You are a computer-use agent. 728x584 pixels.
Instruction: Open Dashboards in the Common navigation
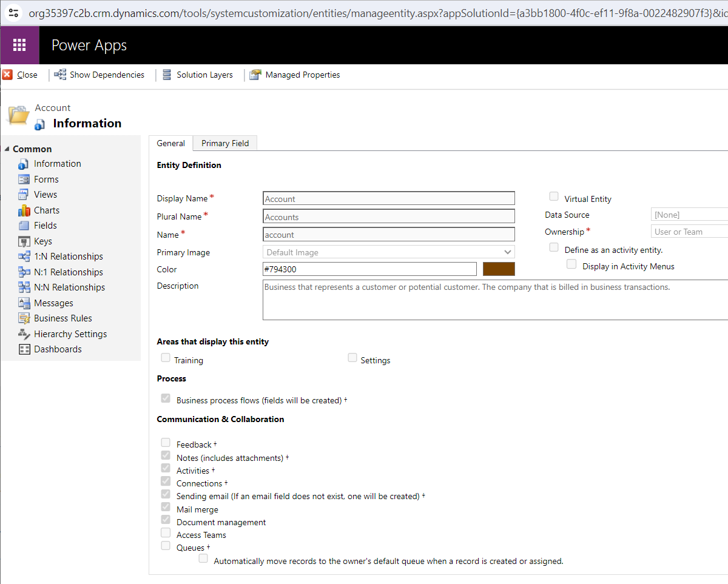pyautogui.click(x=58, y=349)
